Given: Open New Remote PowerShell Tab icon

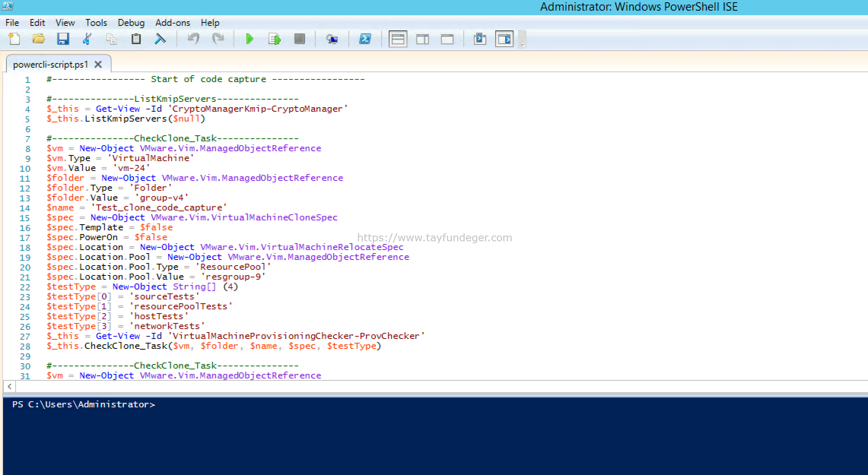Looking at the screenshot, I should click(332, 39).
